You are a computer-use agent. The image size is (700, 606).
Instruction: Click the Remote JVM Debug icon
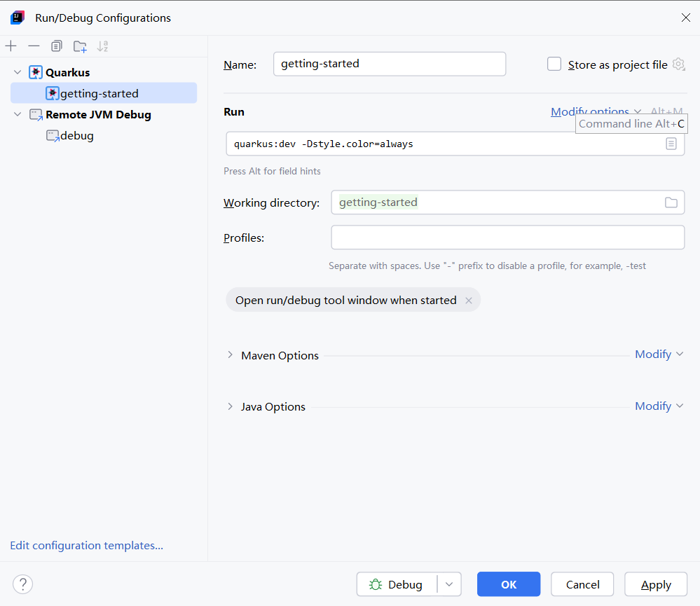(36, 115)
